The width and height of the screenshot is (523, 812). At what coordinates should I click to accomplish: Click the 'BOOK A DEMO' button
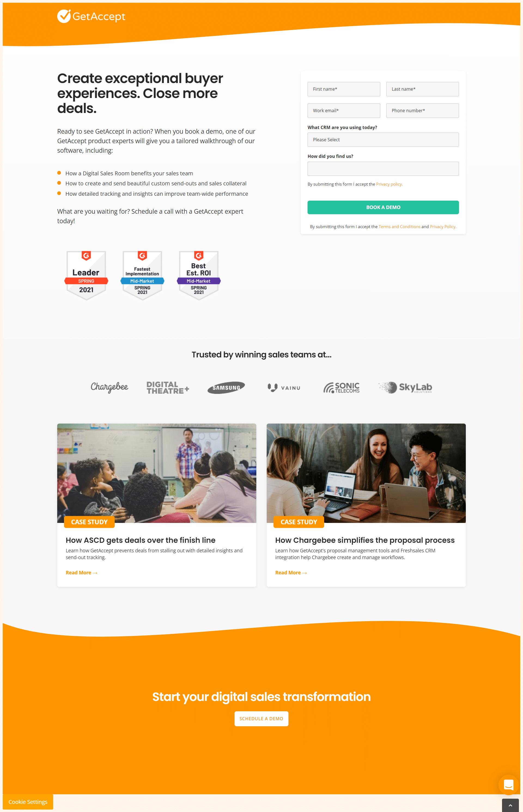(383, 207)
